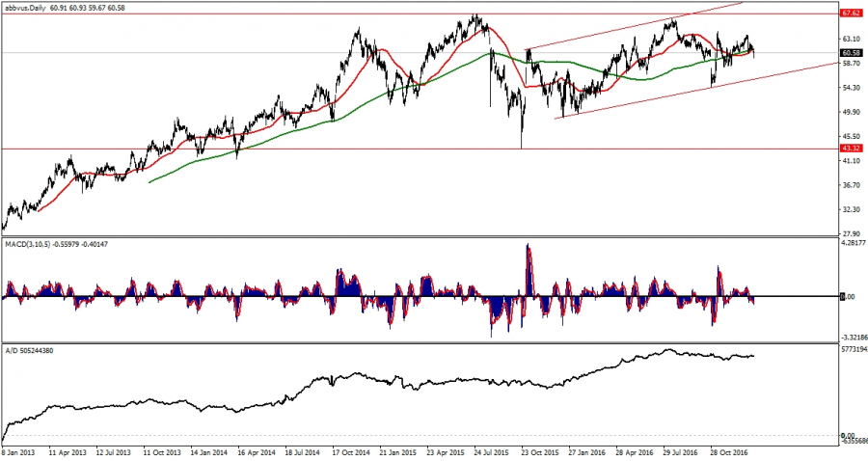This screenshot has height=461, width=868.
Task: Click the red 67.62 resistance price tag
Action: (851, 14)
